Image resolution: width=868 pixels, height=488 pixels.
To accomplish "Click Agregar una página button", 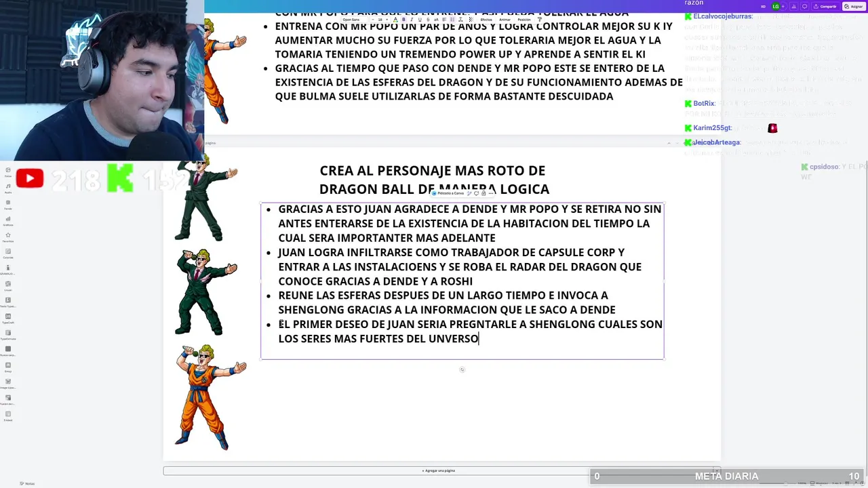I will (439, 470).
